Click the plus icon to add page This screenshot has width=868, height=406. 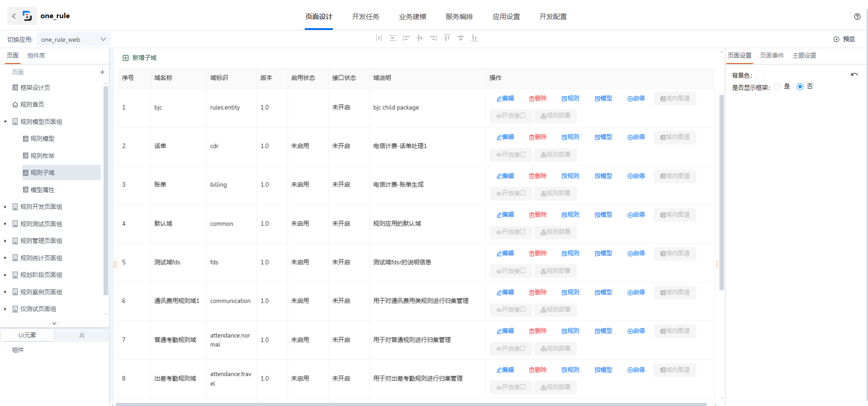[x=102, y=72]
